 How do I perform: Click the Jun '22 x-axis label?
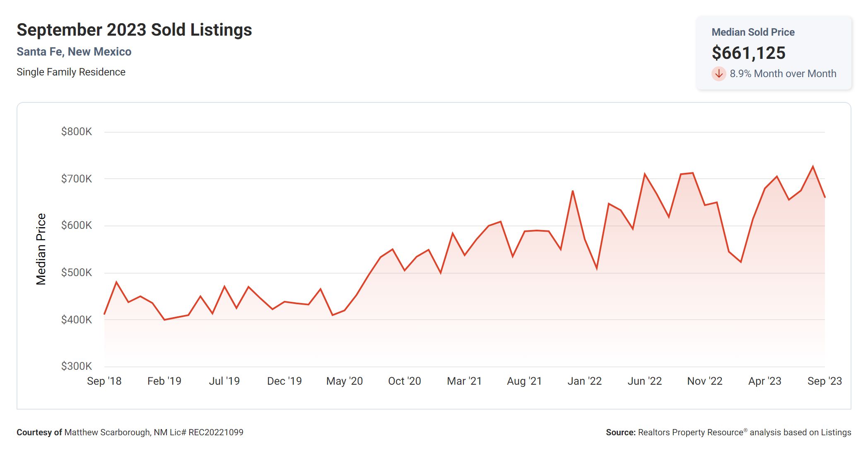(645, 381)
